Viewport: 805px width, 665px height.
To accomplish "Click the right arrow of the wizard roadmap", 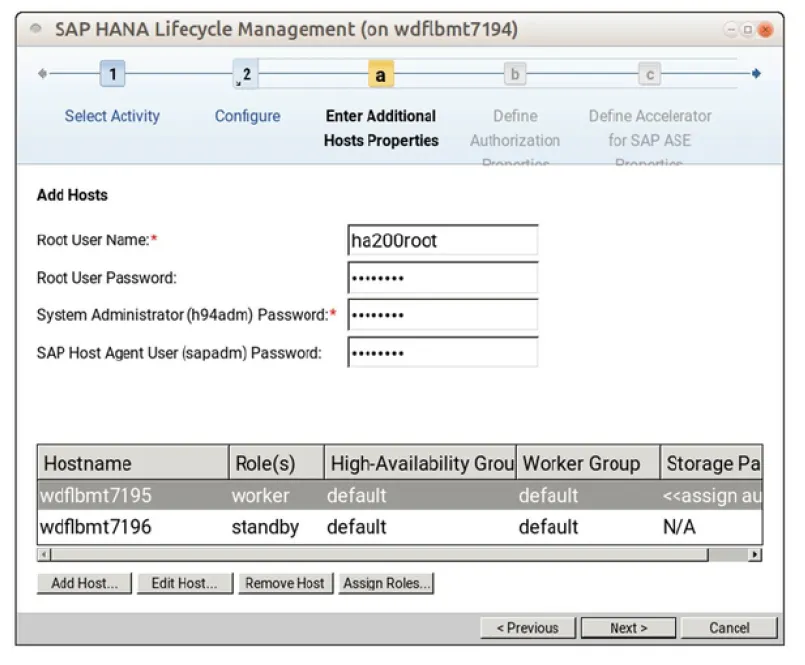I will point(756,73).
